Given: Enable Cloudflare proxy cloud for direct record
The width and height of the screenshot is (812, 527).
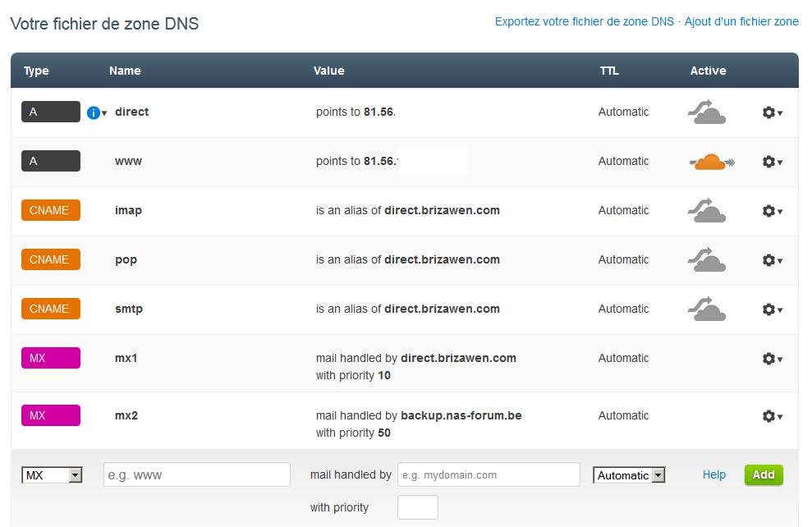Looking at the screenshot, I should [x=706, y=112].
